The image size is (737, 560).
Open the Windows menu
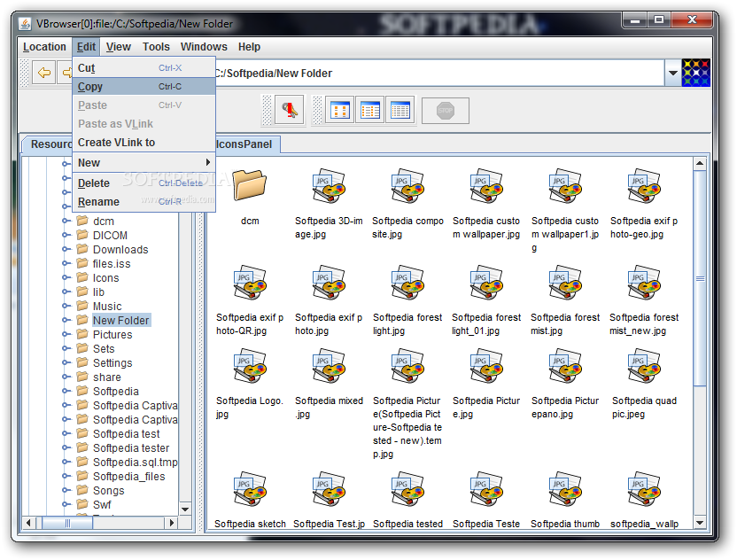pyautogui.click(x=204, y=47)
